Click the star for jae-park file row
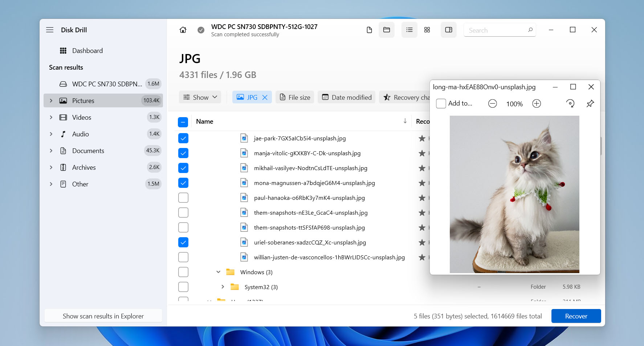This screenshot has width=644, height=346. [422, 138]
